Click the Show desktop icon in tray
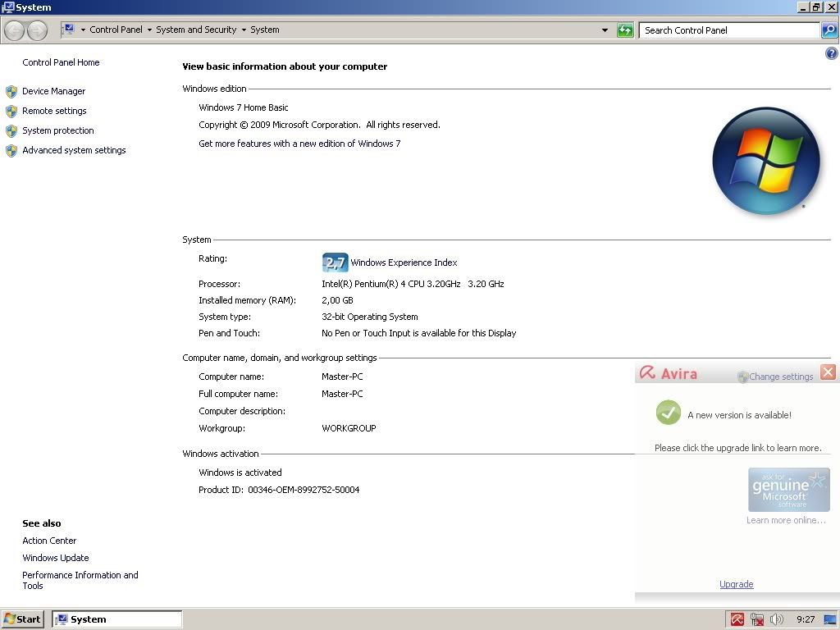The image size is (840, 630). tap(830, 620)
